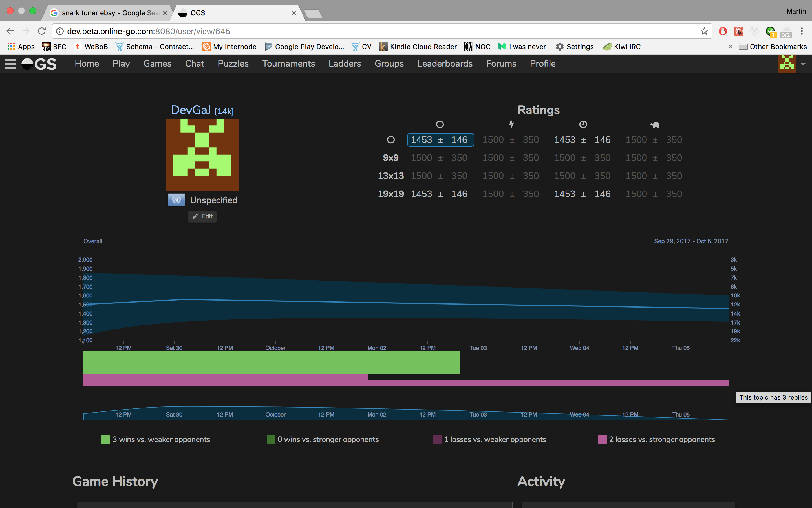Click the user avatar in navbar

(787, 64)
